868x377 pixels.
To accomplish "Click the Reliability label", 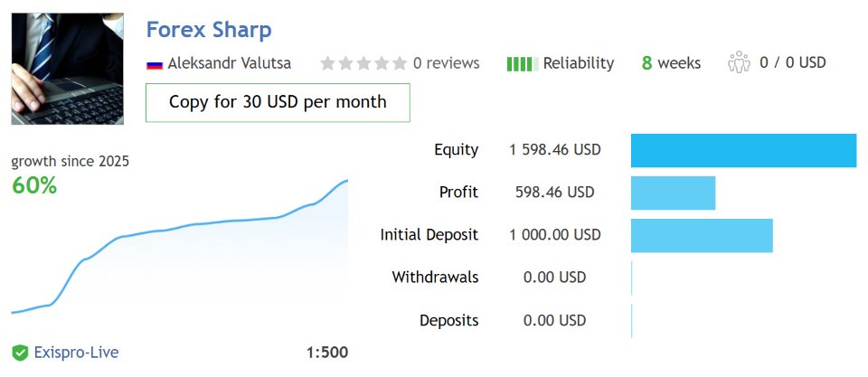I will [578, 63].
